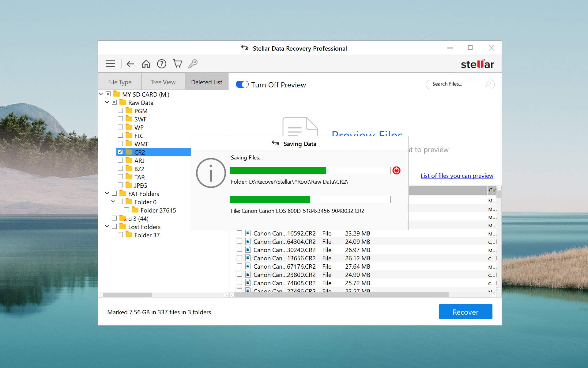Click the Recover button
The image size is (588, 368).
[466, 312]
